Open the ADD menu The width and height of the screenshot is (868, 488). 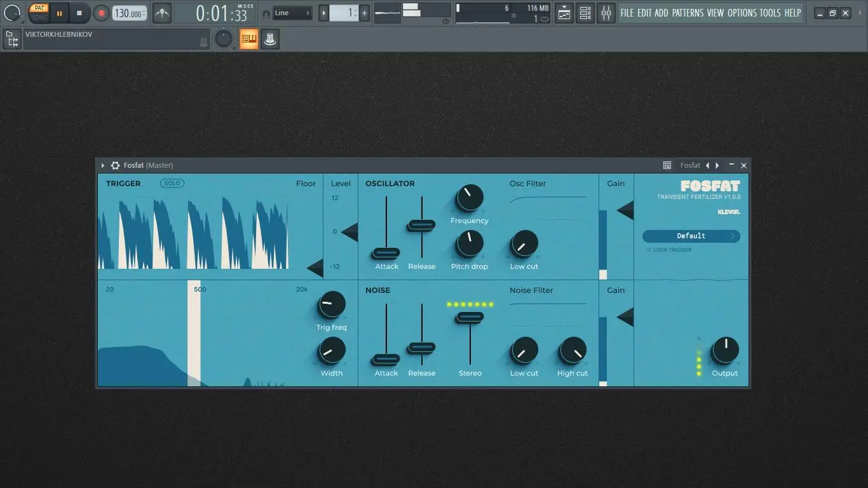661,13
